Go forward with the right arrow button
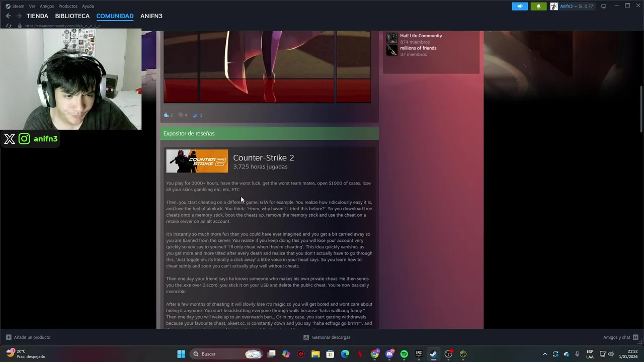The width and height of the screenshot is (644, 362). tap(19, 16)
